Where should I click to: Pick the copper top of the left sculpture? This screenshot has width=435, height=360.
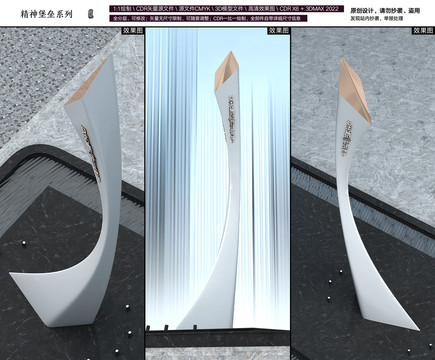(x=87, y=82)
